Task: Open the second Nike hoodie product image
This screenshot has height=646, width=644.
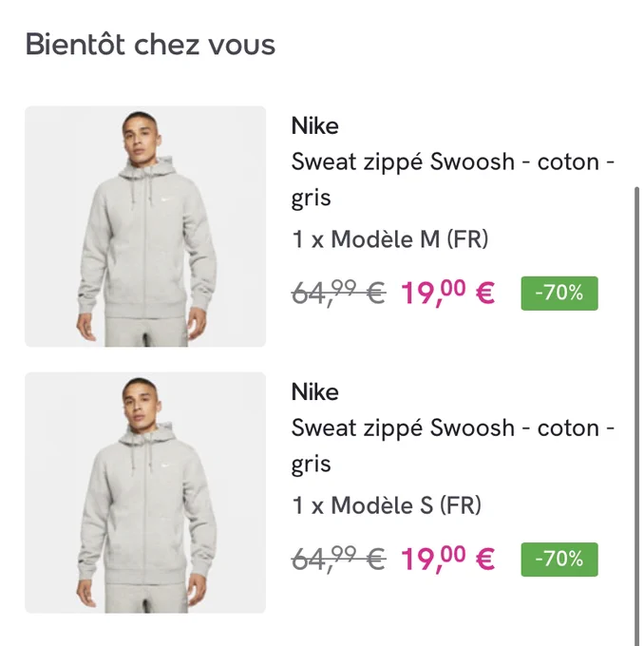Action: tap(145, 492)
